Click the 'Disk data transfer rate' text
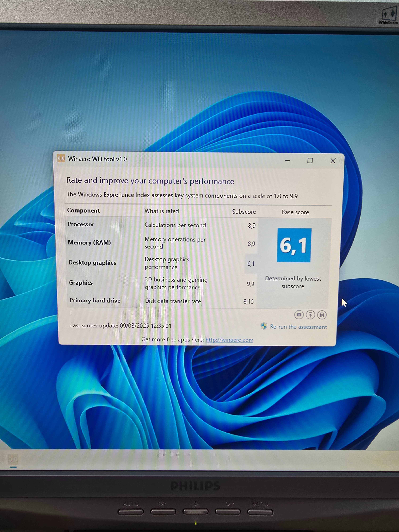This screenshot has height=532, width=399. pyautogui.click(x=173, y=301)
